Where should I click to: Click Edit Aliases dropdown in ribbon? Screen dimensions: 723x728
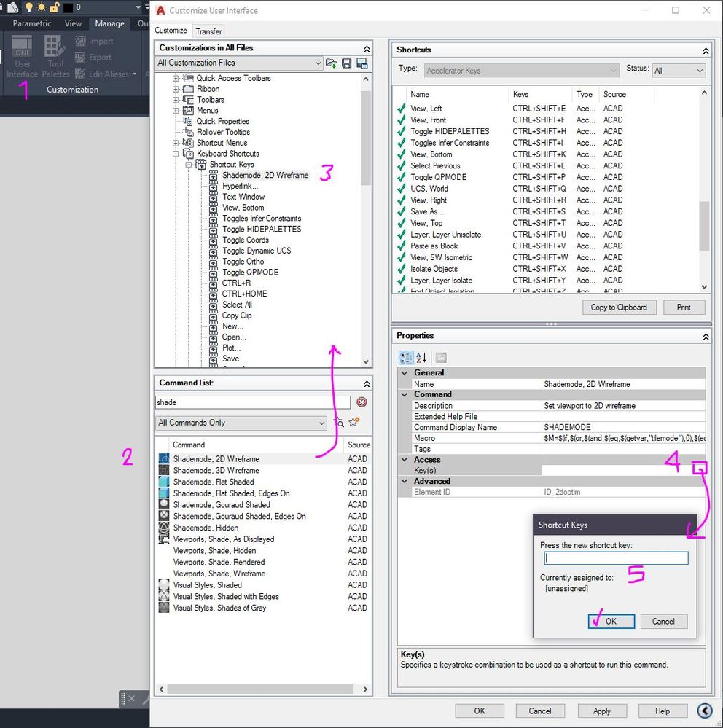tap(107, 74)
